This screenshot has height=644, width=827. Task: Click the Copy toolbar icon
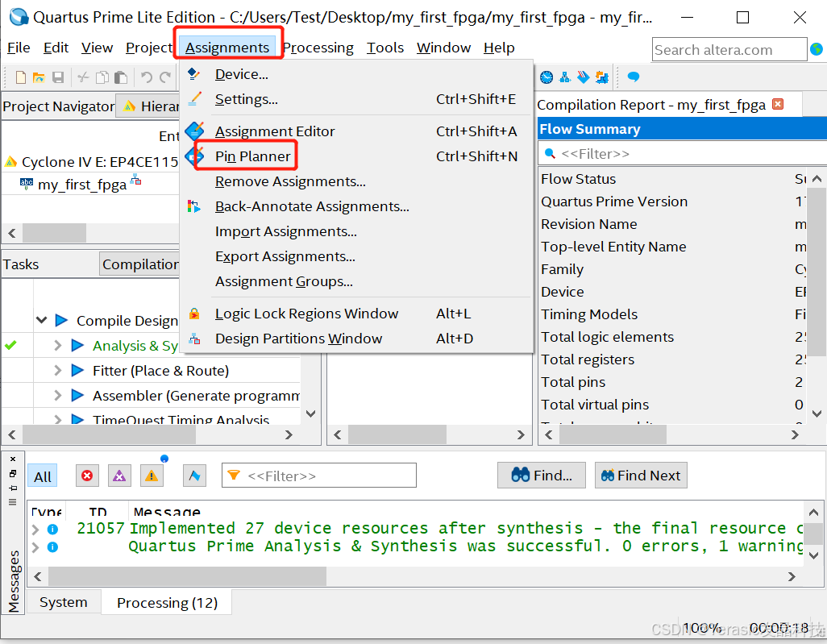(x=102, y=77)
